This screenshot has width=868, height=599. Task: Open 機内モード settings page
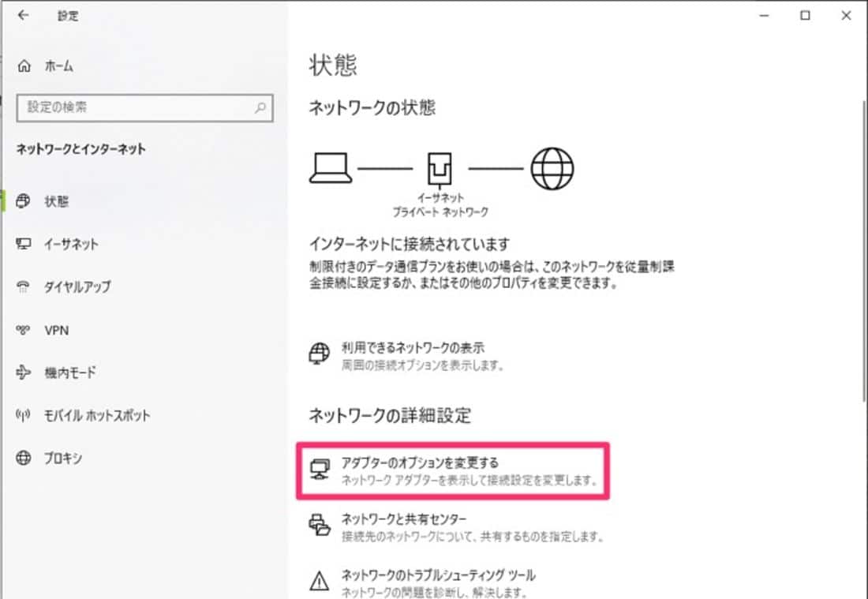[x=70, y=373]
